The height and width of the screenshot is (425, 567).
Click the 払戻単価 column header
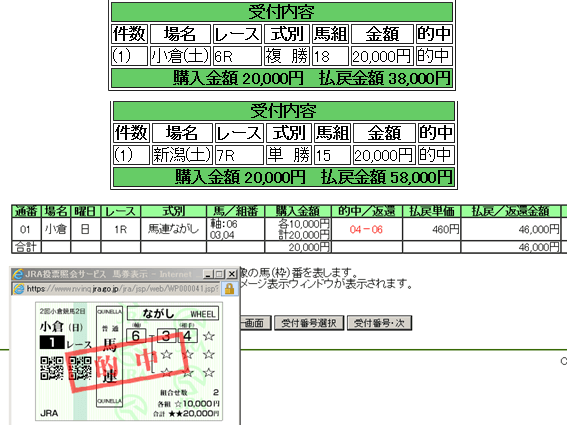coord(431,211)
